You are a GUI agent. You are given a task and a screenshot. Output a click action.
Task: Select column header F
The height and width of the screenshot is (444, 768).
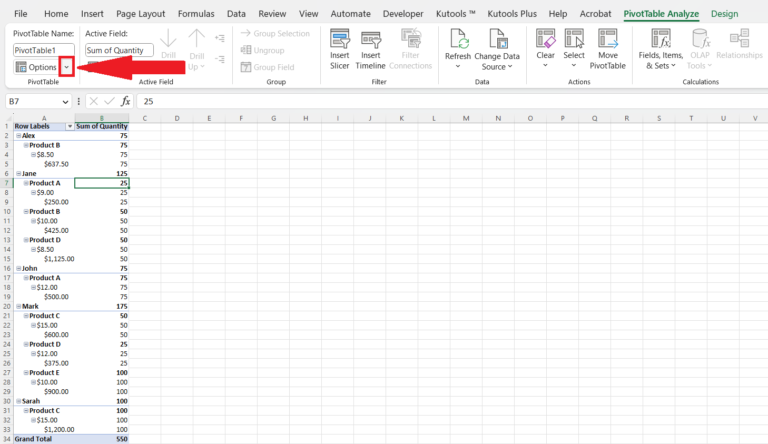click(241, 118)
